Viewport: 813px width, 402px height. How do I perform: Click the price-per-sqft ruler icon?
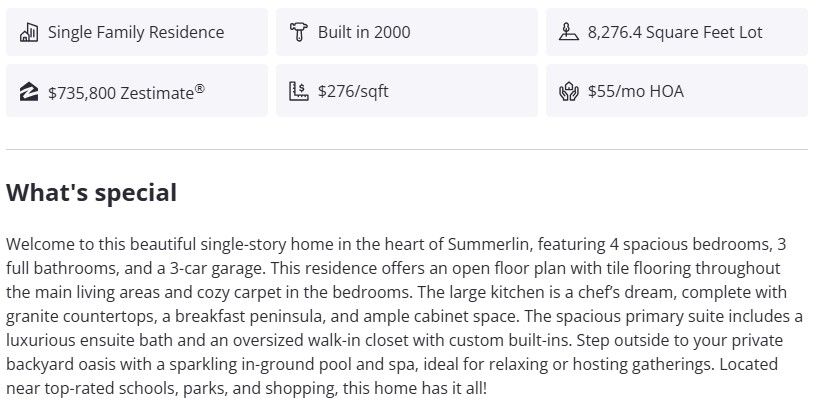coord(298,92)
